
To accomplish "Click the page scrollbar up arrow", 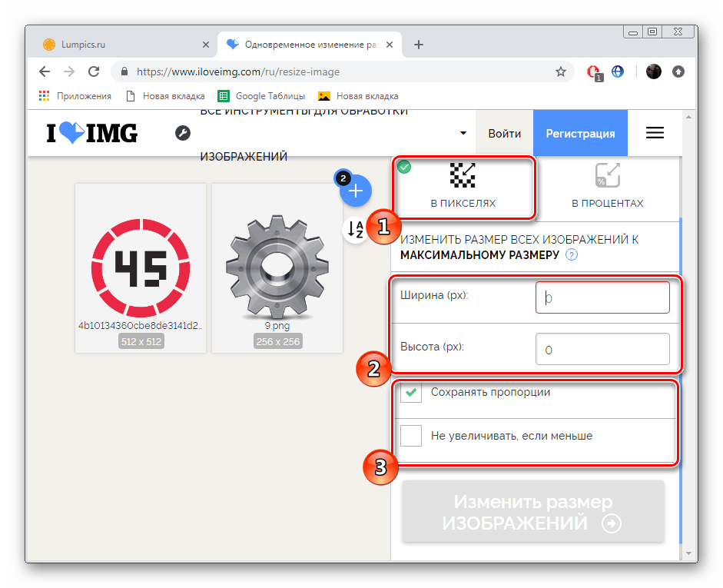I will (x=688, y=117).
